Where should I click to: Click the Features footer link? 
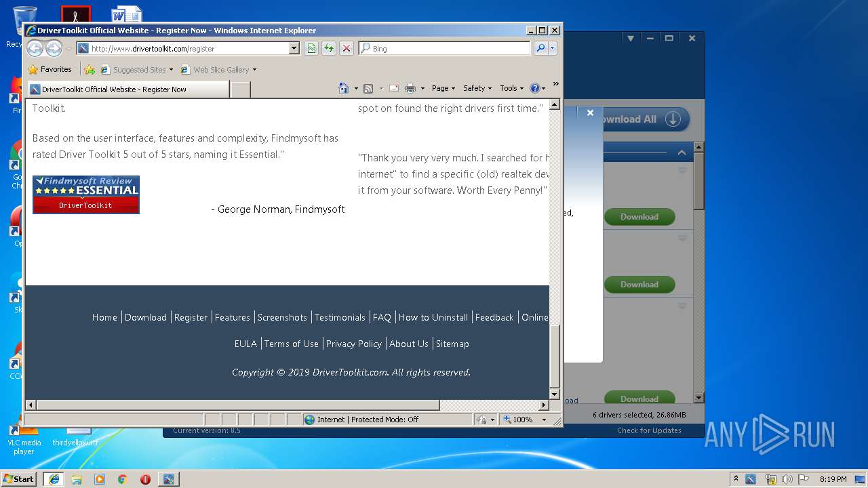click(x=233, y=317)
